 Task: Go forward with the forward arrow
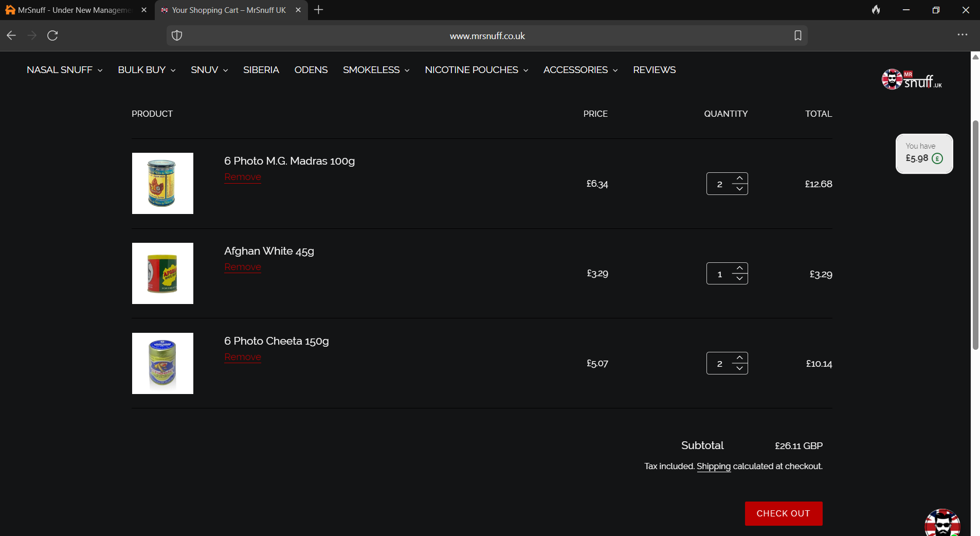pyautogui.click(x=32, y=35)
